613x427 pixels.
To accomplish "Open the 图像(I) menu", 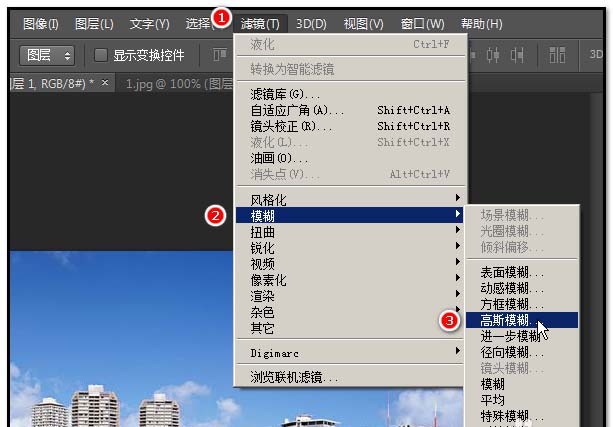I will 41,24.
